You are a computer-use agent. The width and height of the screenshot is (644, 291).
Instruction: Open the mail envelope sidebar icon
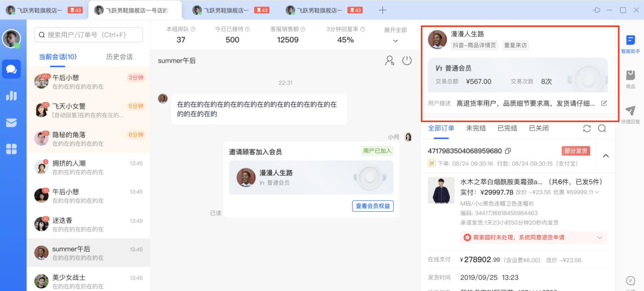click(11, 123)
